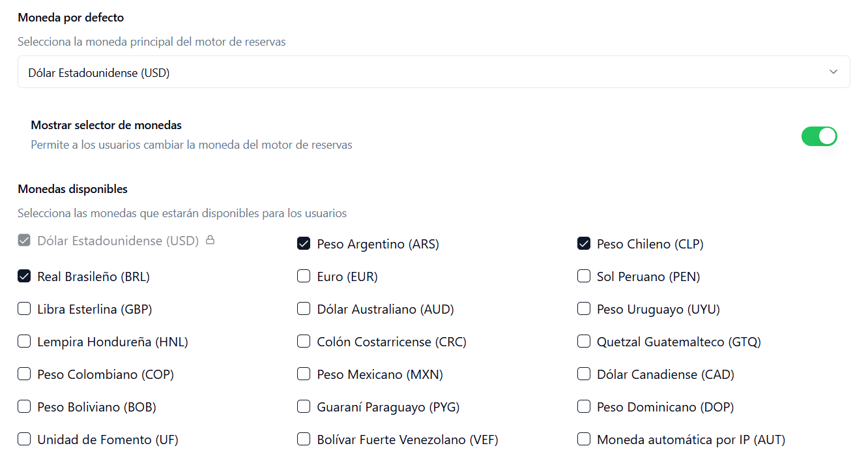Uncheck Peso Chileno (CLP)
Screen dimensions: 868x463
tap(584, 243)
